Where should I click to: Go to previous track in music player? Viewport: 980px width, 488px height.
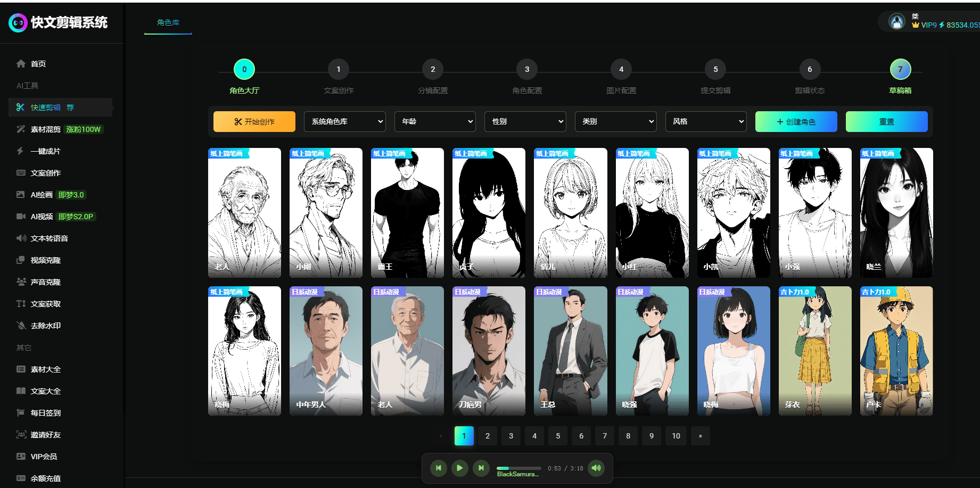[438, 468]
